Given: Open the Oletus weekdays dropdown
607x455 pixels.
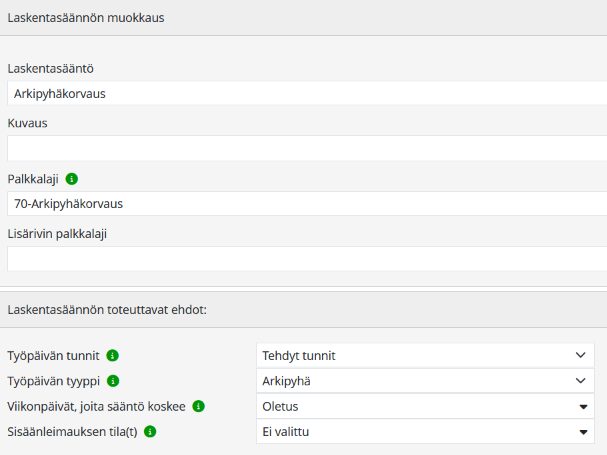Looking at the screenshot, I should pos(425,407).
